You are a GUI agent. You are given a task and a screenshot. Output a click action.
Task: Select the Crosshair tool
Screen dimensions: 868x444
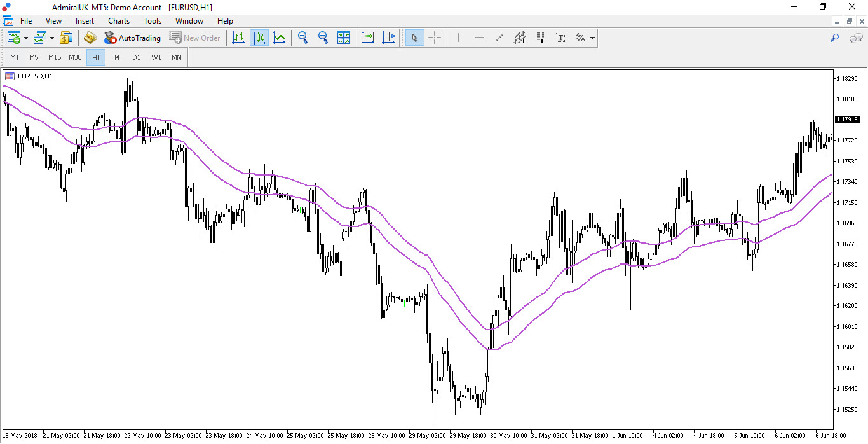pos(435,38)
